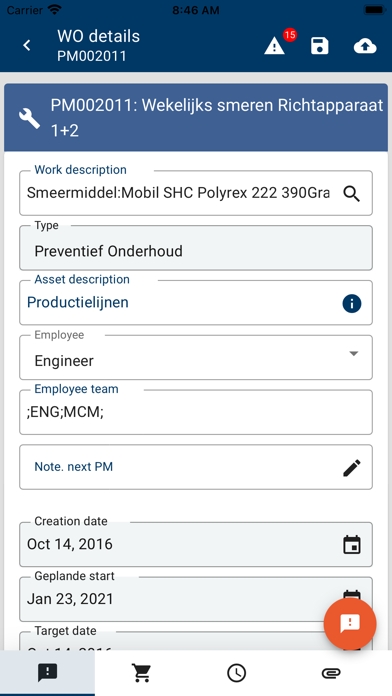The height and width of the screenshot is (696, 392).
Task: Switch to the clock hours tab
Action: coord(237,673)
